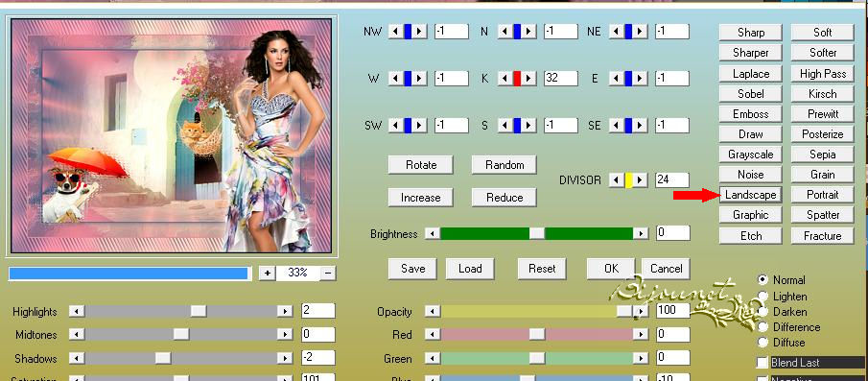This screenshot has width=868, height=381.
Task: Click the NW slider right arrow
Action: (420, 32)
